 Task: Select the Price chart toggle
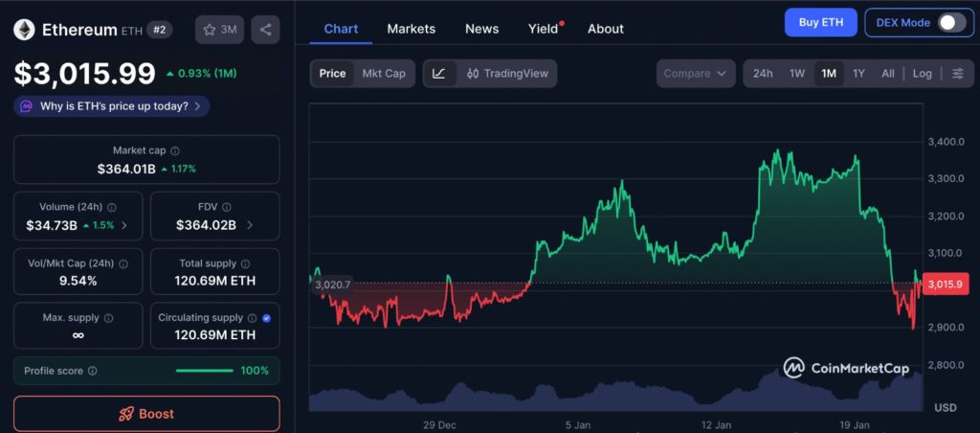[x=332, y=73]
